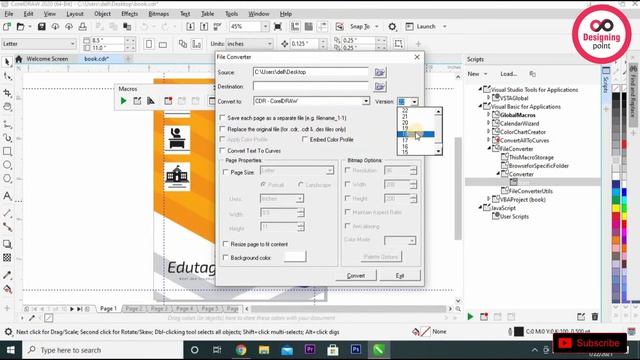Click the Destination path input field

[x=311, y=87]
